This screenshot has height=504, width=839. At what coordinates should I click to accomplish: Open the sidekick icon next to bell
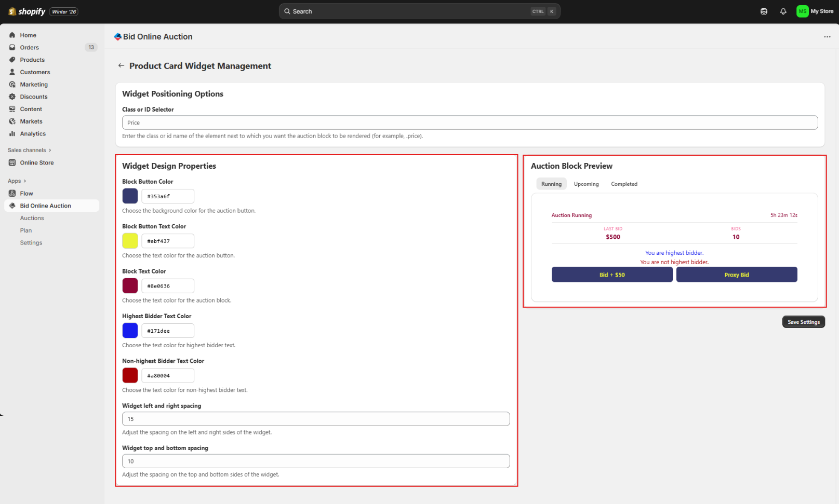(x=764, y=11)
